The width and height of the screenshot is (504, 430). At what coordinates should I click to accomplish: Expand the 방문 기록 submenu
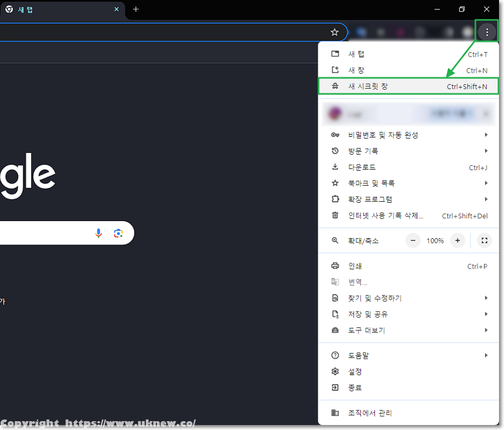pos(409,151)
